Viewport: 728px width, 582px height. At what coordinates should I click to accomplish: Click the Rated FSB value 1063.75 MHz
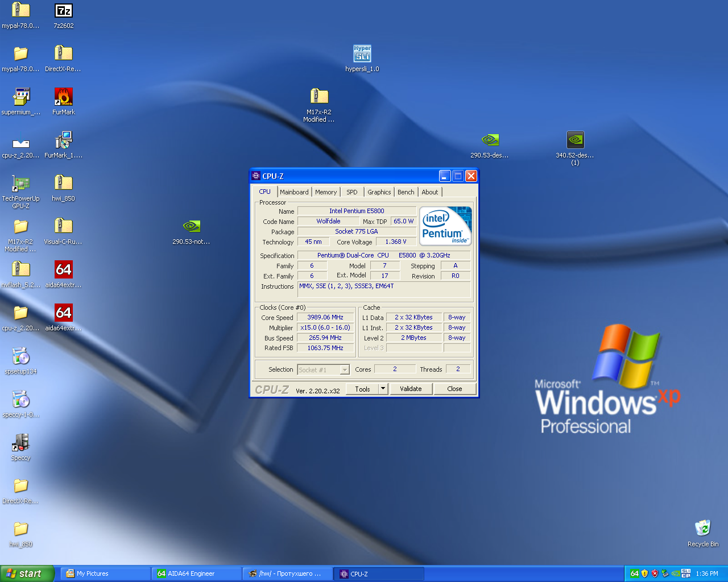[x=325, y=348]
